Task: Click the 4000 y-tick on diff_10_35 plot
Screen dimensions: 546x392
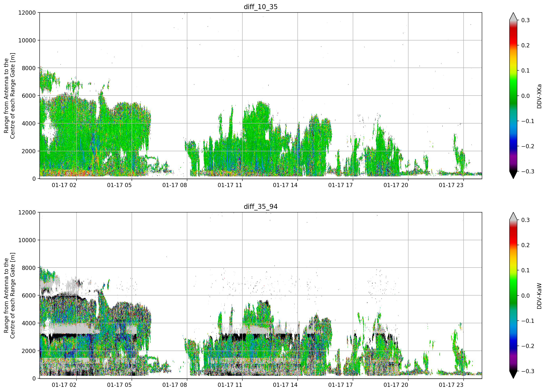Action: tap(29, 123)
